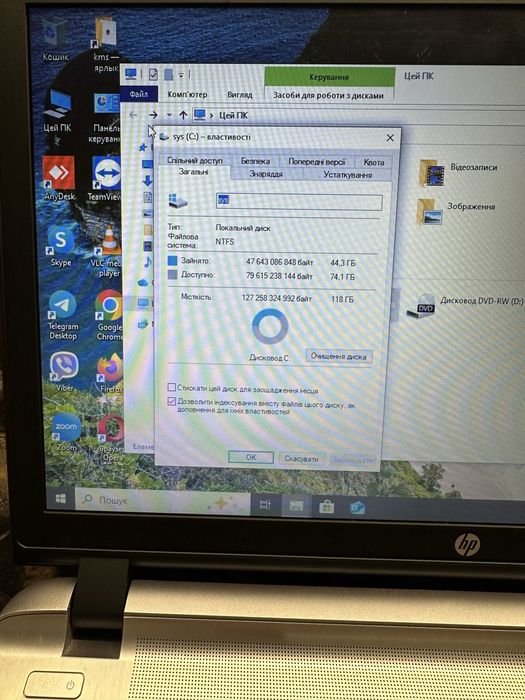Switch to Квота tab
This screenshot has height=700, width=525.
click(374, 162)
